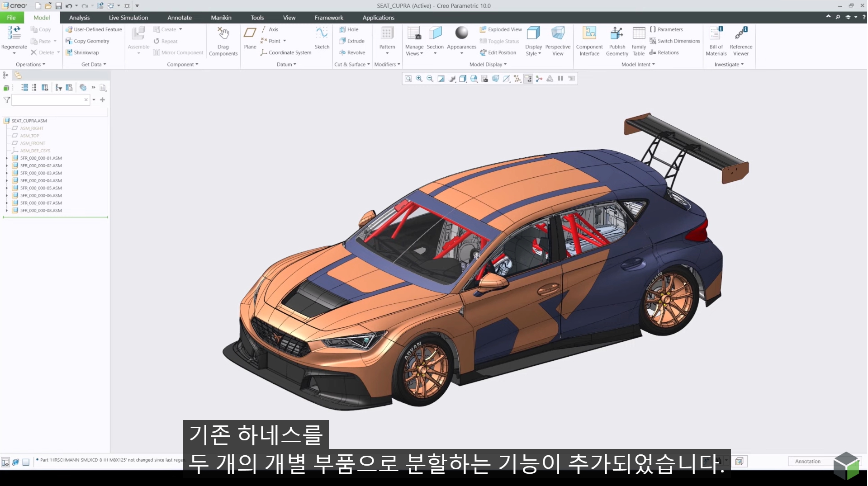Launch the Sketch tool
Viewport: 868px width, 486px height.
point(322,38)
